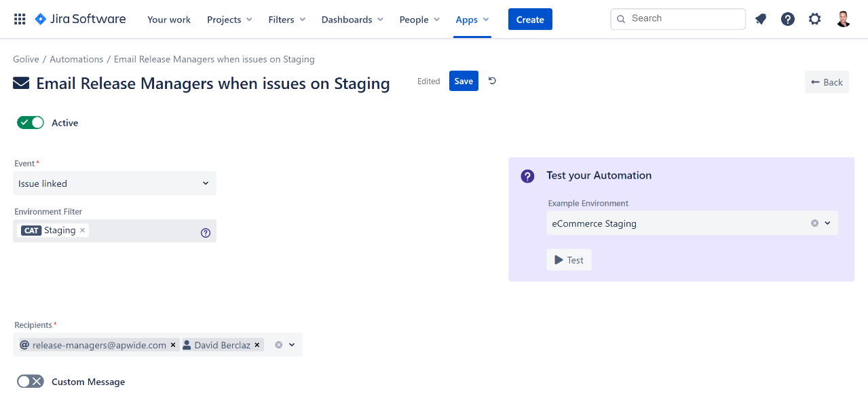
Task: Click the user profile avatar
Action: [x=843, y=19]
